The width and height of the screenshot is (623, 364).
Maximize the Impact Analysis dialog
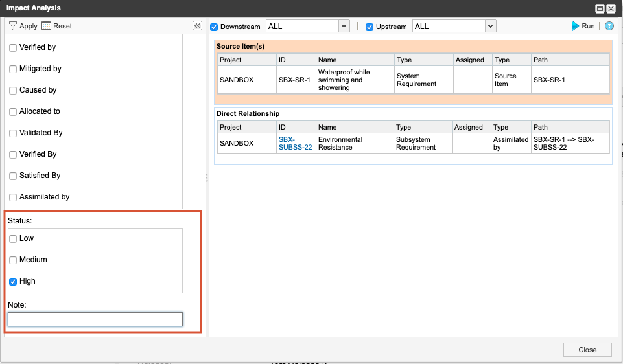pyautogui.click(x=600, y=8)
